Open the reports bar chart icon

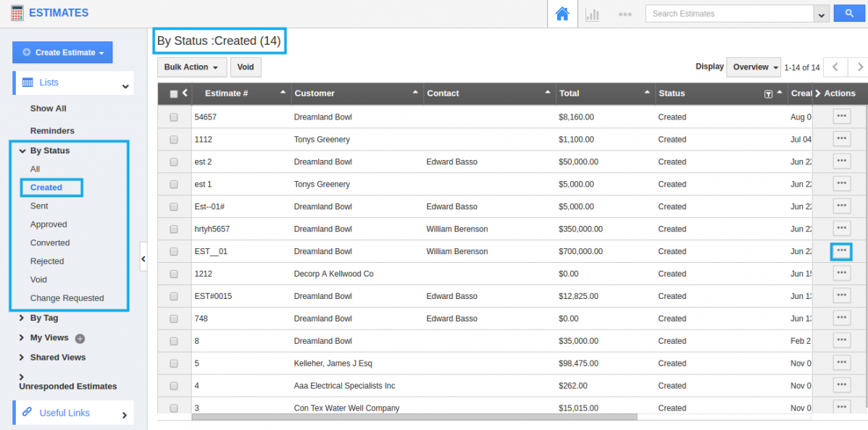(x=593, y=14)
